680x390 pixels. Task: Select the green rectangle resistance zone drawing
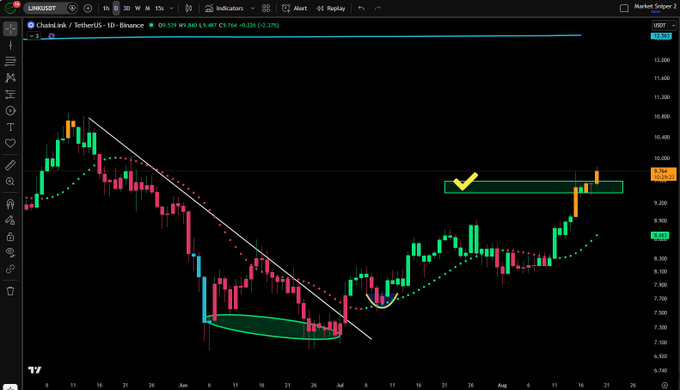point(533,187)
